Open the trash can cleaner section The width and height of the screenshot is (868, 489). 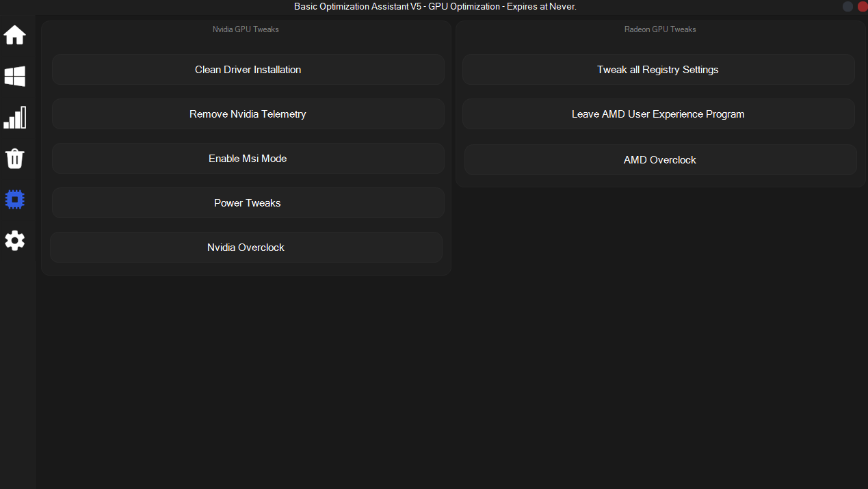point(15,159)
